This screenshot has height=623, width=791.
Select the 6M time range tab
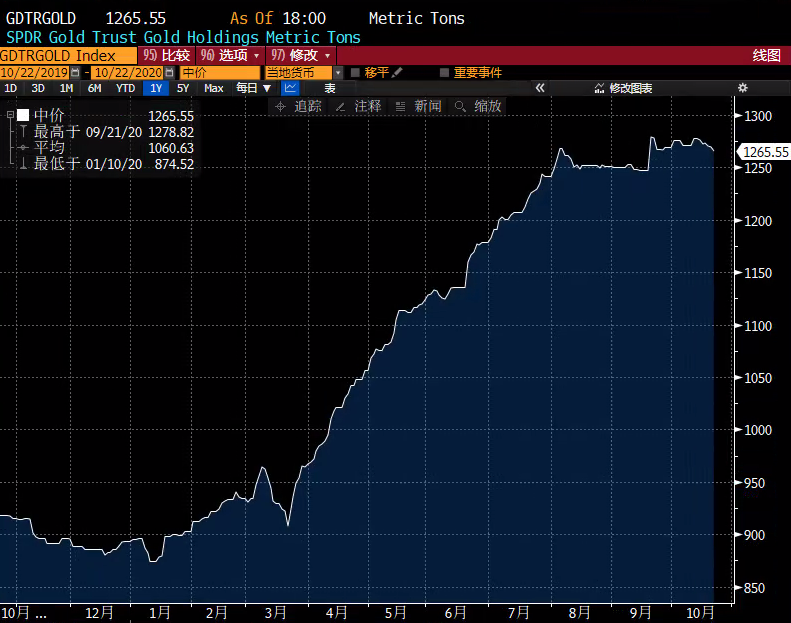(95, 88)
